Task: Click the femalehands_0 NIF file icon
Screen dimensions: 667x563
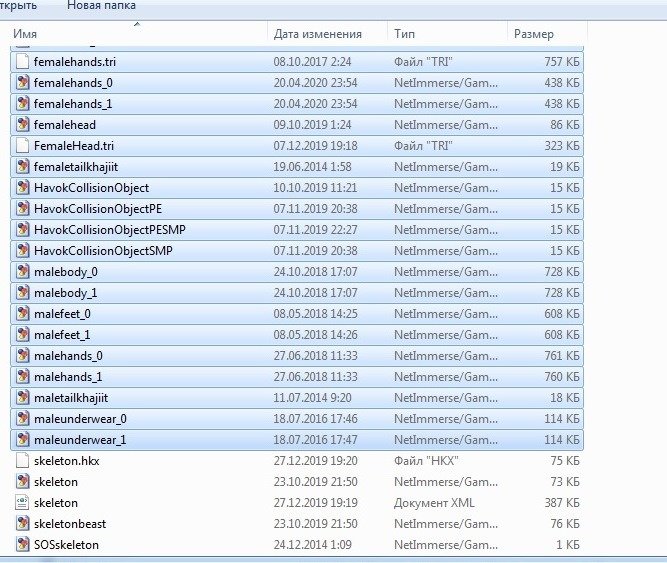Action: 24,83
